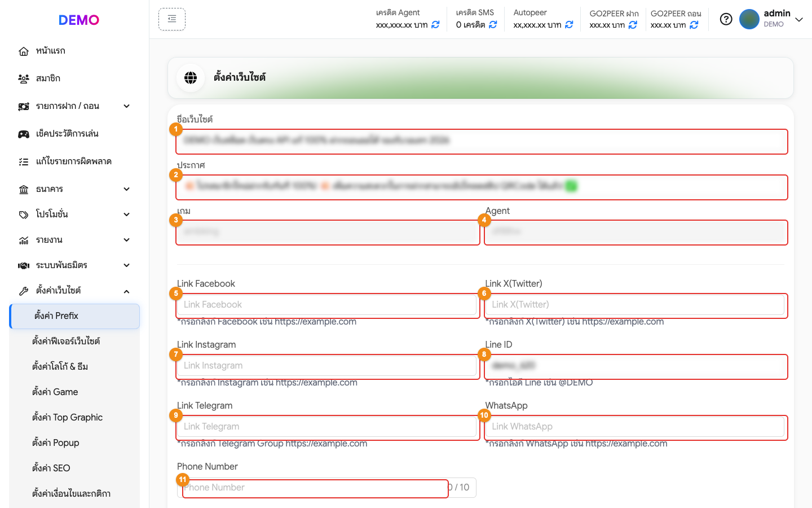Click the globe icon beside ตั้งค่าเว็บไซต์
This screenshot has height=508, width=812.
[191, 78]
